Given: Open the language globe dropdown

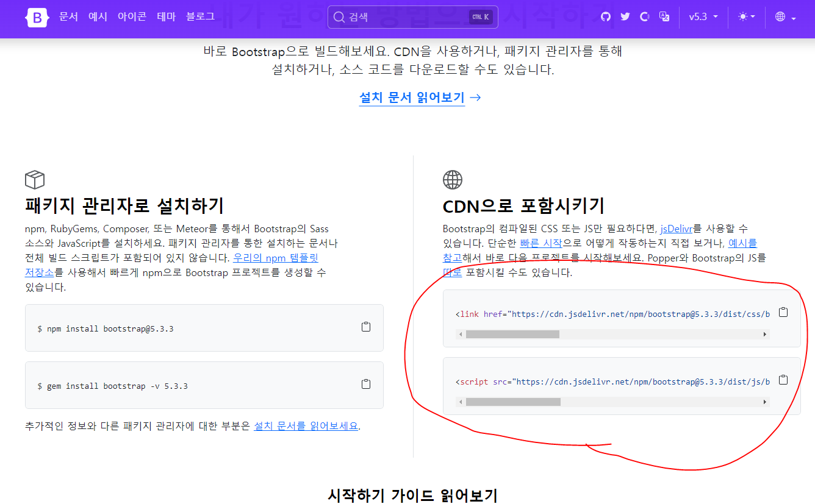Looking at the screenshot, I should (x=785, y=17).
